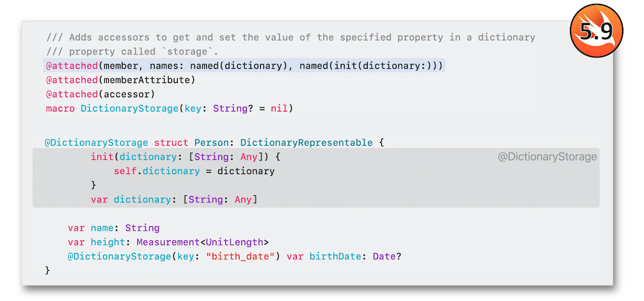Click the self.dictionary assignment line
644x301 pixels.
(194, 171)
